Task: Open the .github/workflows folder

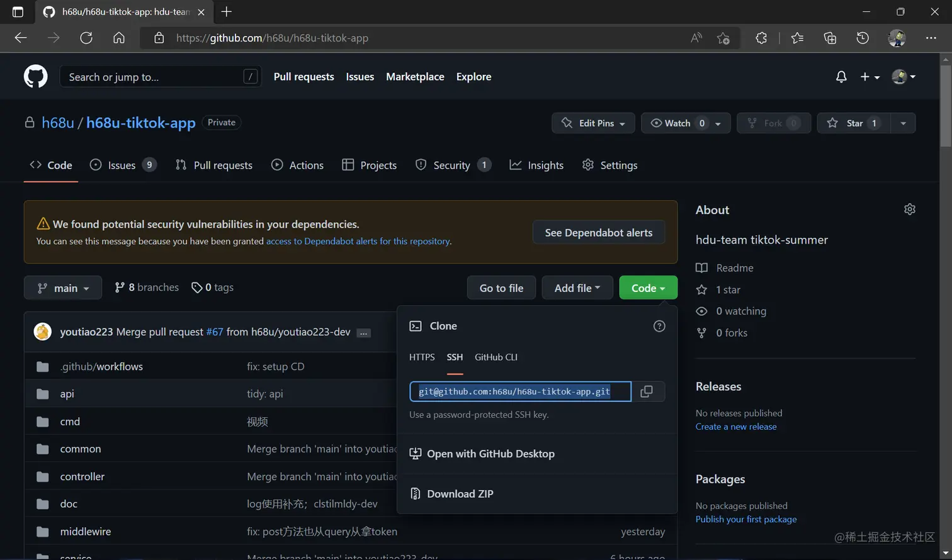Action: [101, 366]
